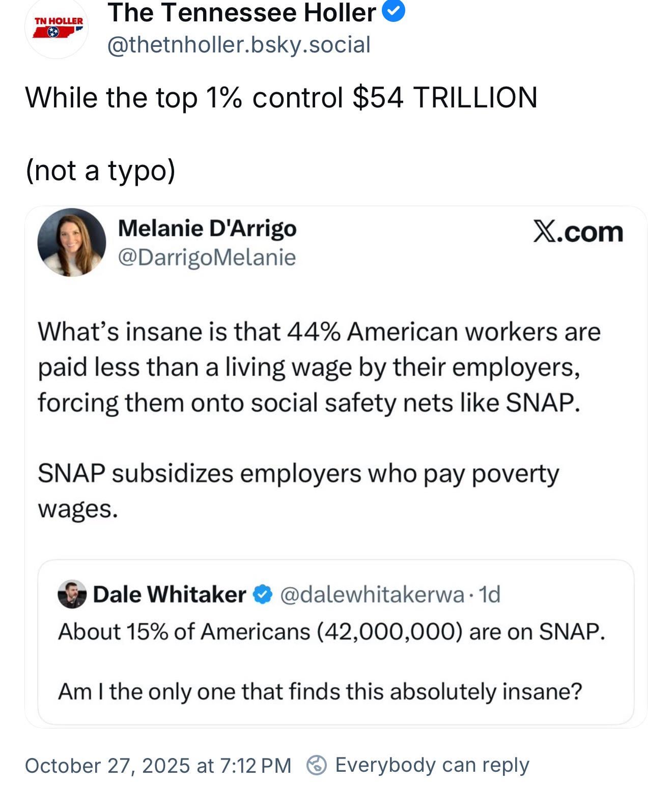The width and height of the screenshot is (672, 786).
Task: Click the "While the top 1% control" post text
Action: point(281,97)
